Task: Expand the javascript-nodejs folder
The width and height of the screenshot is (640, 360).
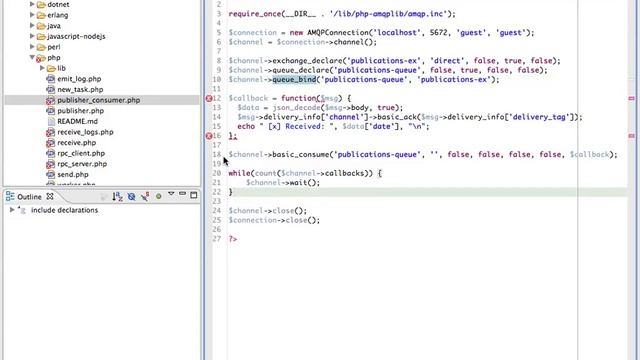Action: (32, 36)
